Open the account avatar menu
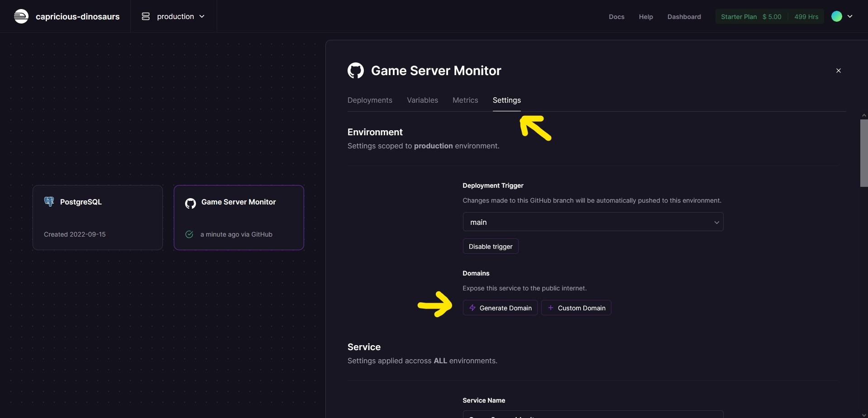 (x=842, y=16)
